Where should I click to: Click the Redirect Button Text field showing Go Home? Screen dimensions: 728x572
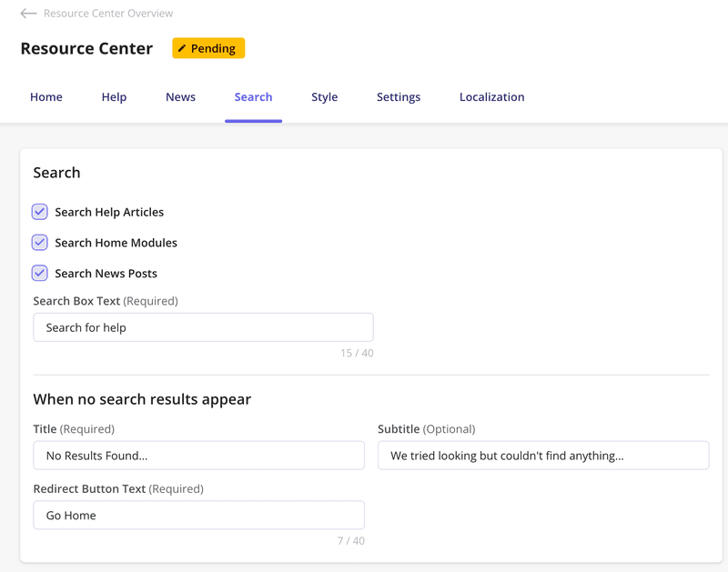pyautogui.click(x=198, y=515)
